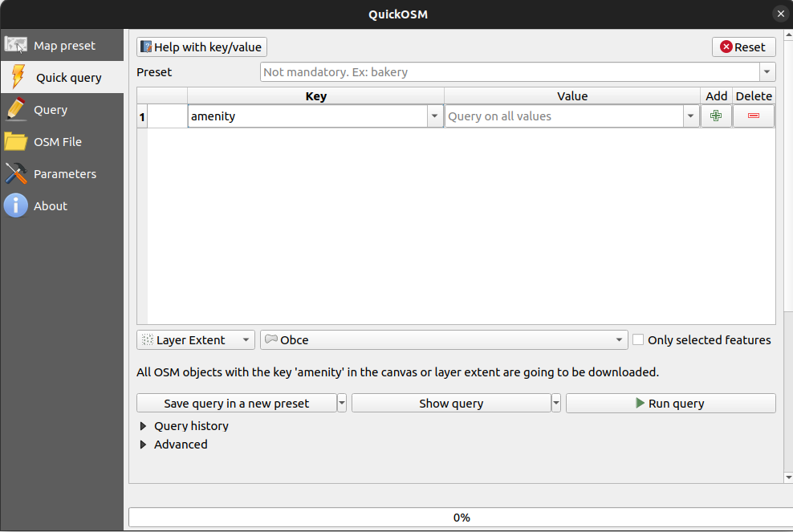Select the Quick query tab
The height and width of the screenshot is (532, 793).
click(x=62, y=77)
